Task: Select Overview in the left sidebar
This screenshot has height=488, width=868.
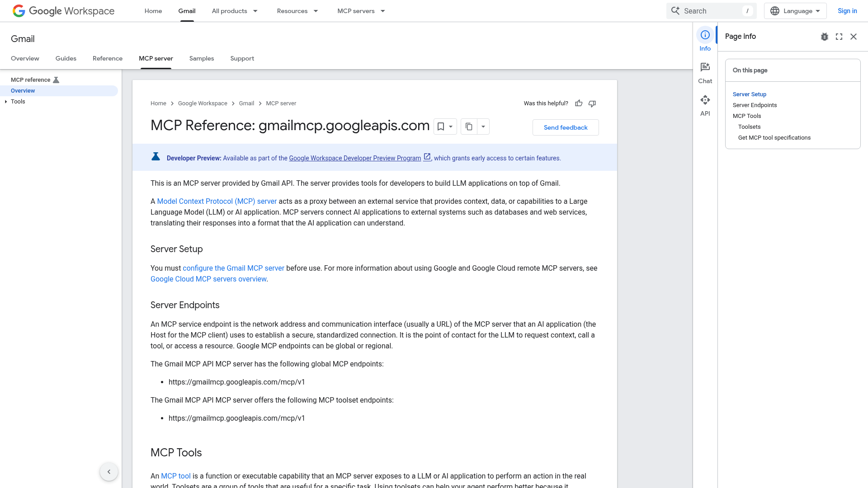Action: pos(59,91)
